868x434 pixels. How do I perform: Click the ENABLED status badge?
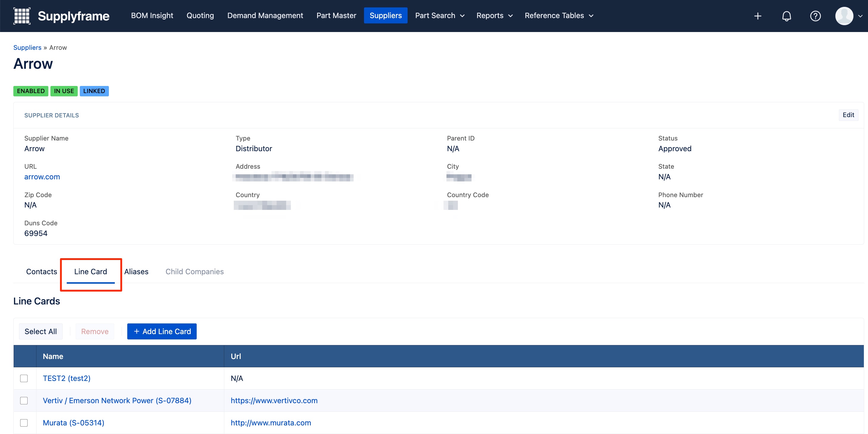pos(31,91)
